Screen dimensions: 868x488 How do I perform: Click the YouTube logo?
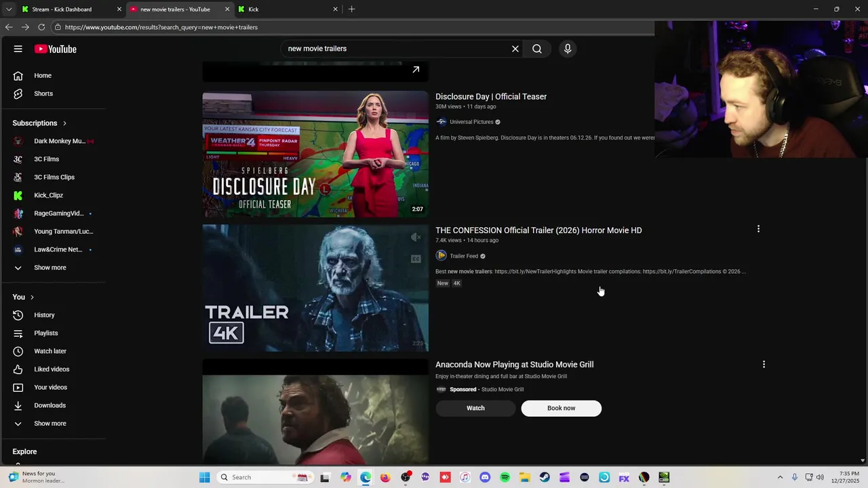pyautogui.click(x=56, y=49)
